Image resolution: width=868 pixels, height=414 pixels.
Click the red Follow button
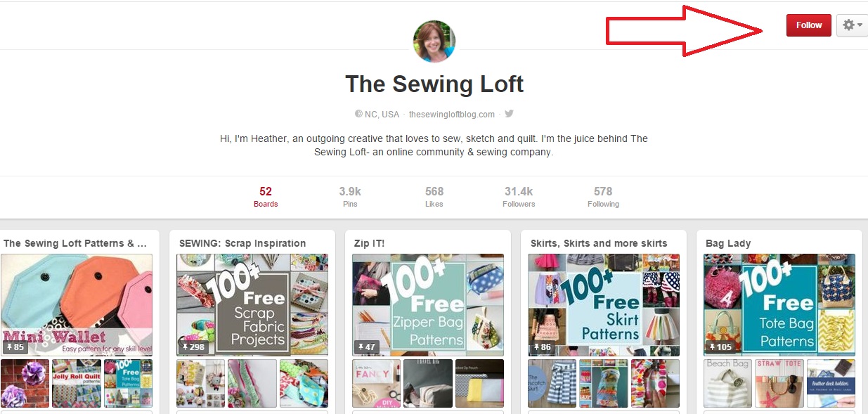[x=809, y=25]
